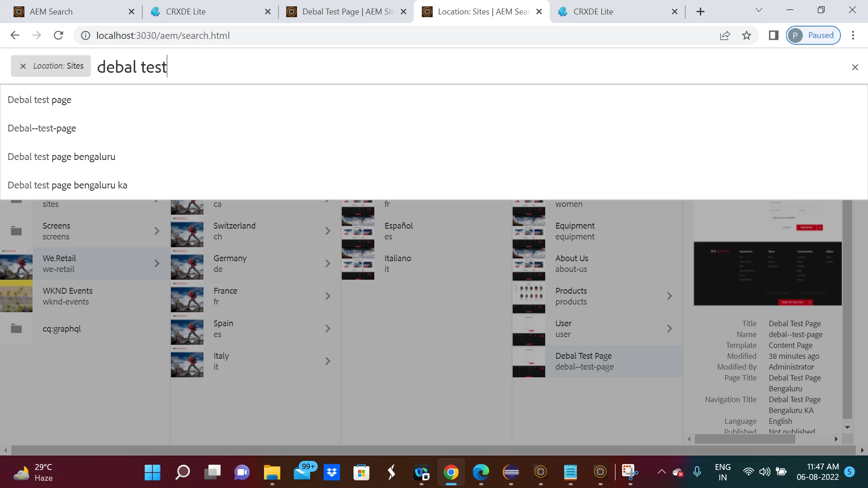Expand the We.Retail site chevron
The height and width of the screenshot is (488, 868).
pyautogui.click(x=157, y=263)
